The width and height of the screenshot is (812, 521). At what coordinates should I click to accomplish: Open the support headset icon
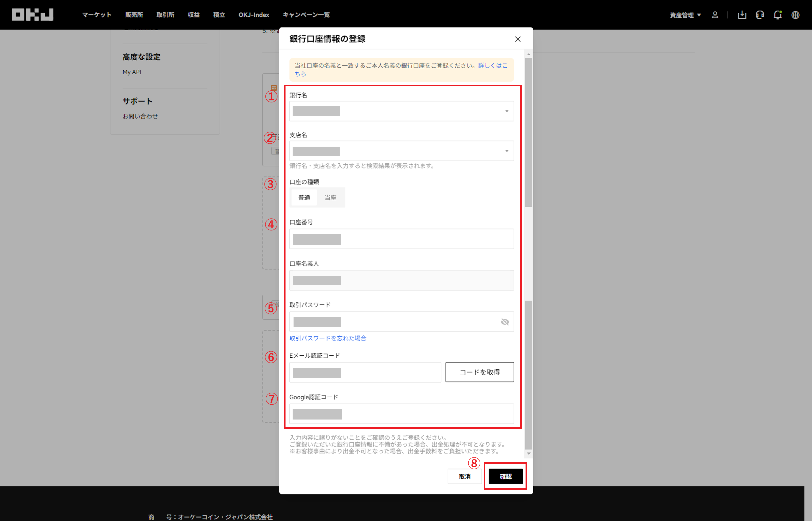(760, 15)
